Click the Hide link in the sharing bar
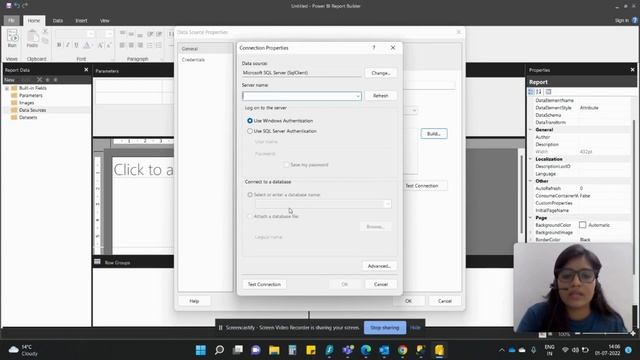 415,327
